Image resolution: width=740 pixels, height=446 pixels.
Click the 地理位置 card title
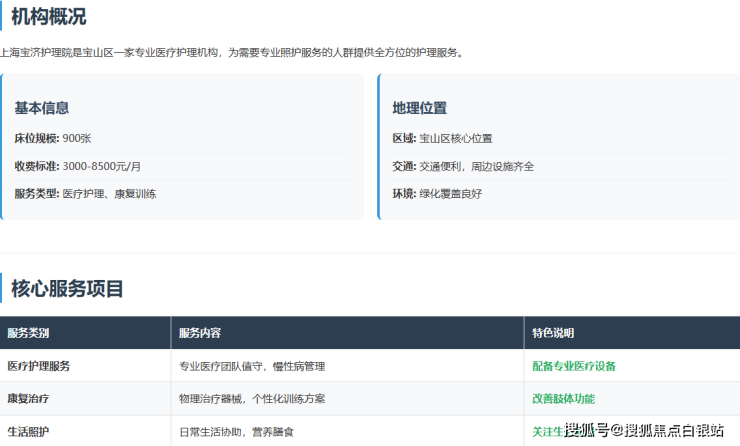[419, 108]
